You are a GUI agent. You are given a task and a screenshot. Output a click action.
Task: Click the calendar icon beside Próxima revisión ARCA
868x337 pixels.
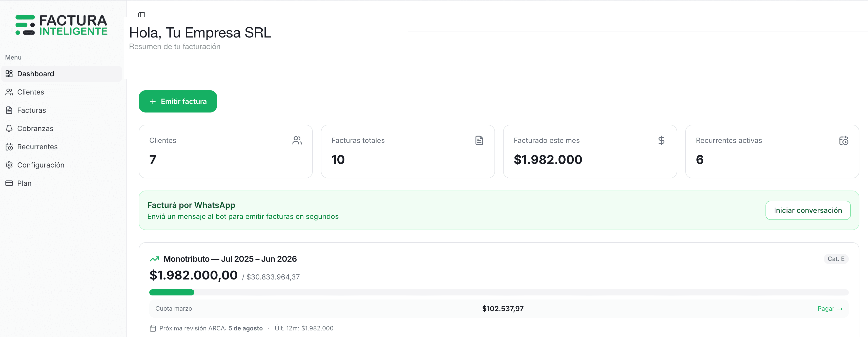(x=153, y=328)
